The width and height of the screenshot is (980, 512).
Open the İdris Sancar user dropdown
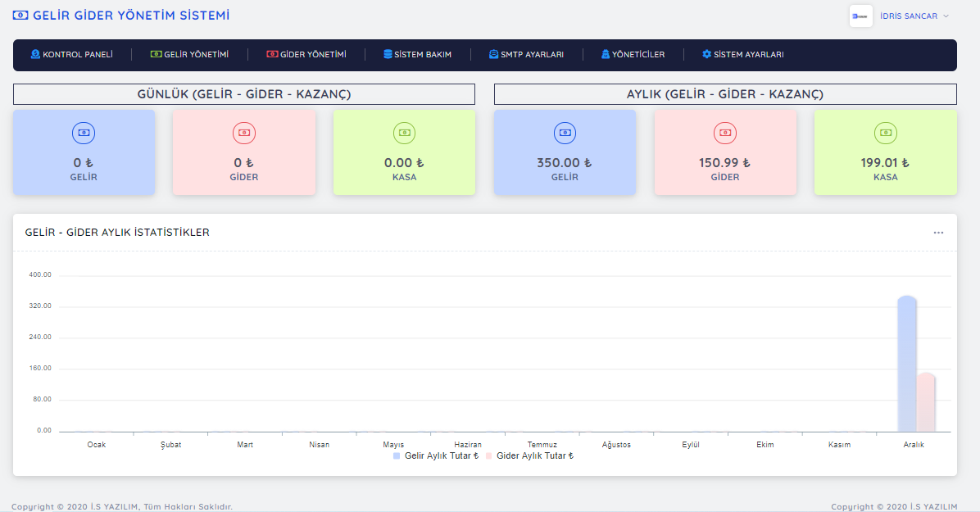pyautogui.click(x=914, y=16)
